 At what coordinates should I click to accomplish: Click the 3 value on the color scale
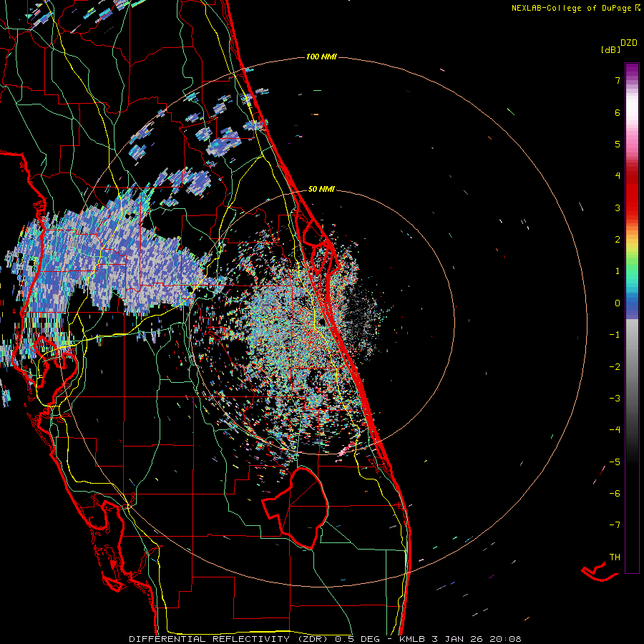coord(618,208)
